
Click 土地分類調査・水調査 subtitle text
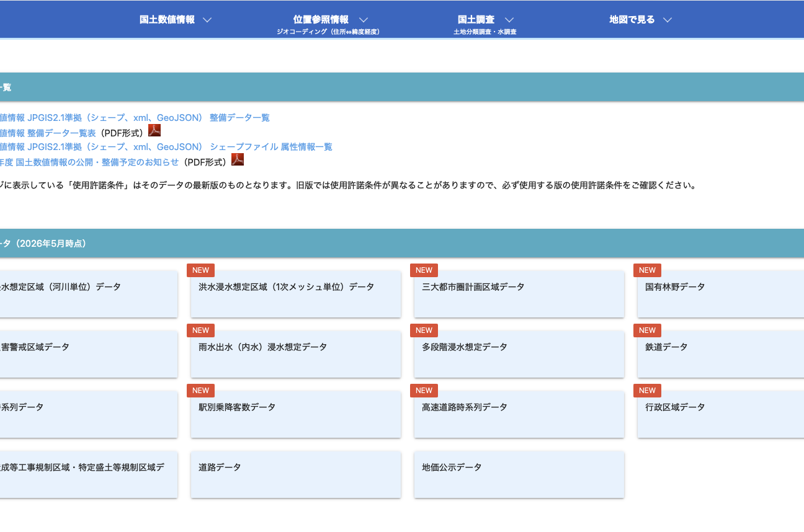485,32
